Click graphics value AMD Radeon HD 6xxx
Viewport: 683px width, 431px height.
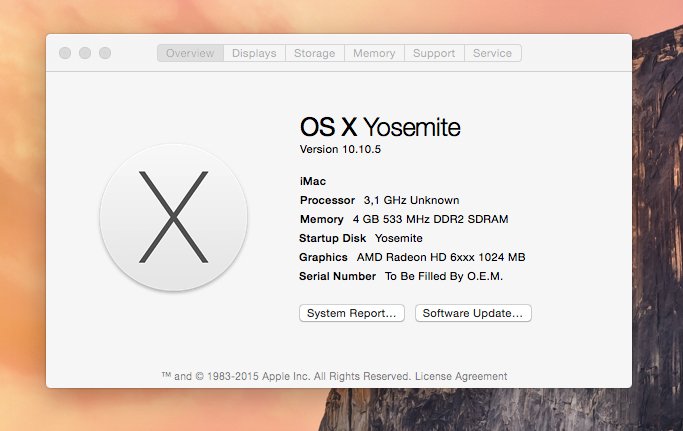tap(441, 257)
